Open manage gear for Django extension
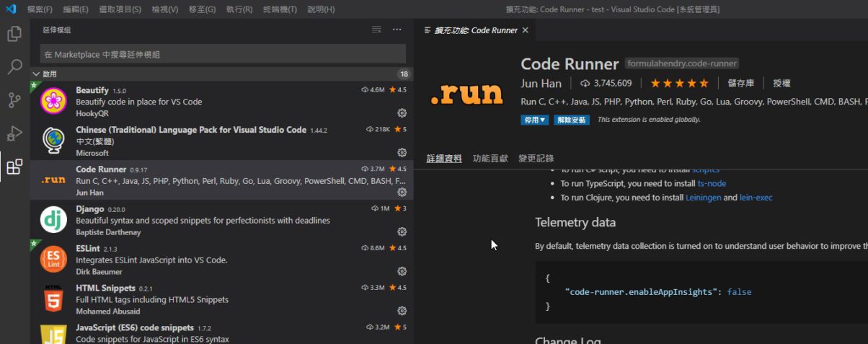 point(402,232)
